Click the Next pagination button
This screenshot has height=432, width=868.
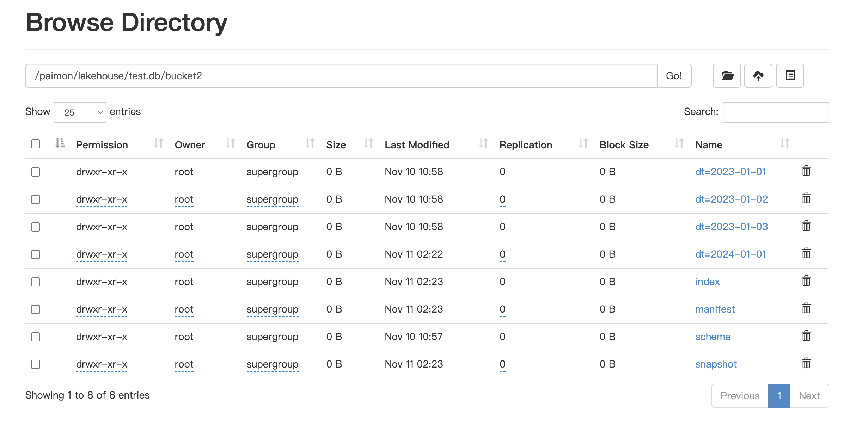pos(809,396)
